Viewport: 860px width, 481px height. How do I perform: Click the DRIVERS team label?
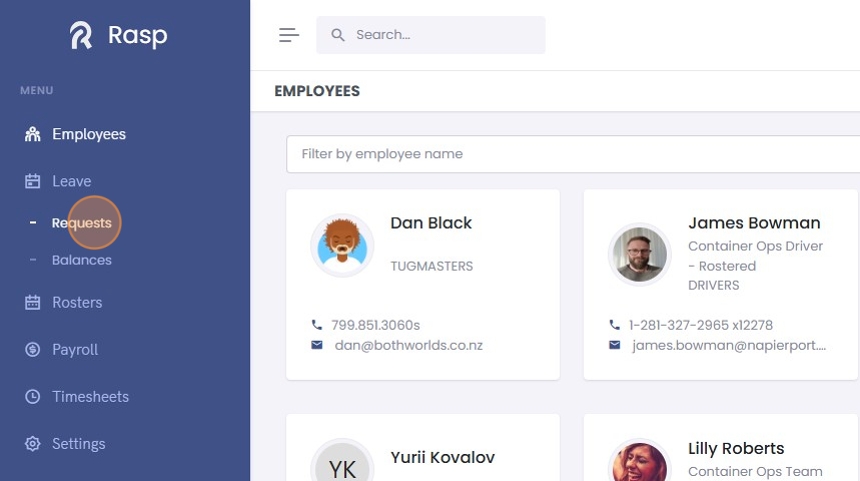click(x=714, y=285)
